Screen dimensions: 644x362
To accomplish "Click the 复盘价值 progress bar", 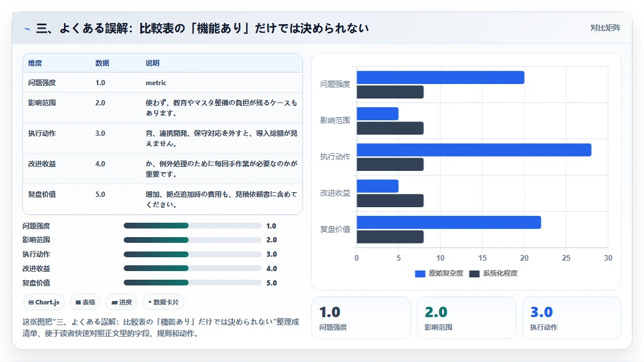I will click(x=192, y=283).
